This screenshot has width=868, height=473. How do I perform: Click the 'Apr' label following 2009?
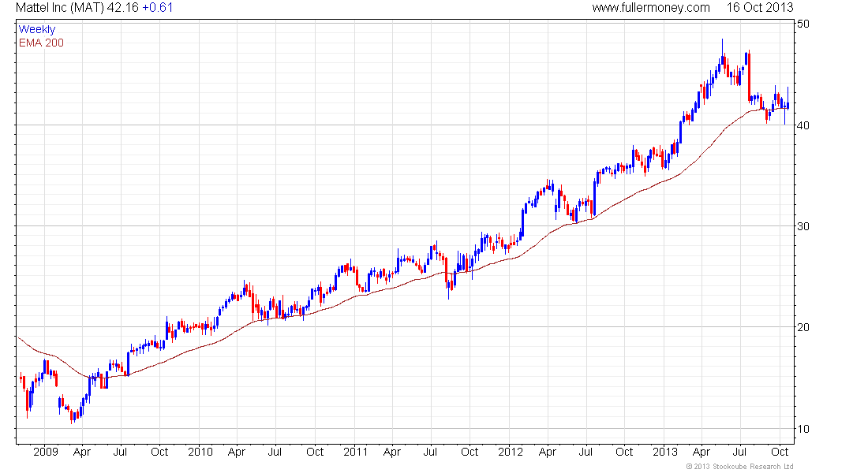[82, 453]
